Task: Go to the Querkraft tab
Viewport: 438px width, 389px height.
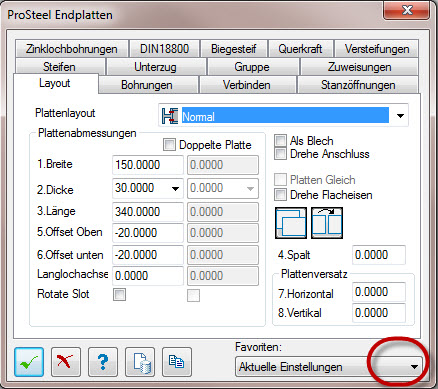Action: coord(300,49)
